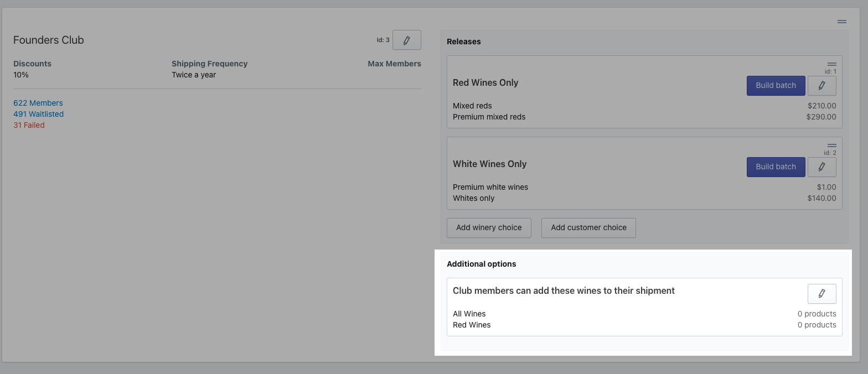Click the Premium white wines row
The height and width of the screenshot is (374, 868).
pos(490,187)
